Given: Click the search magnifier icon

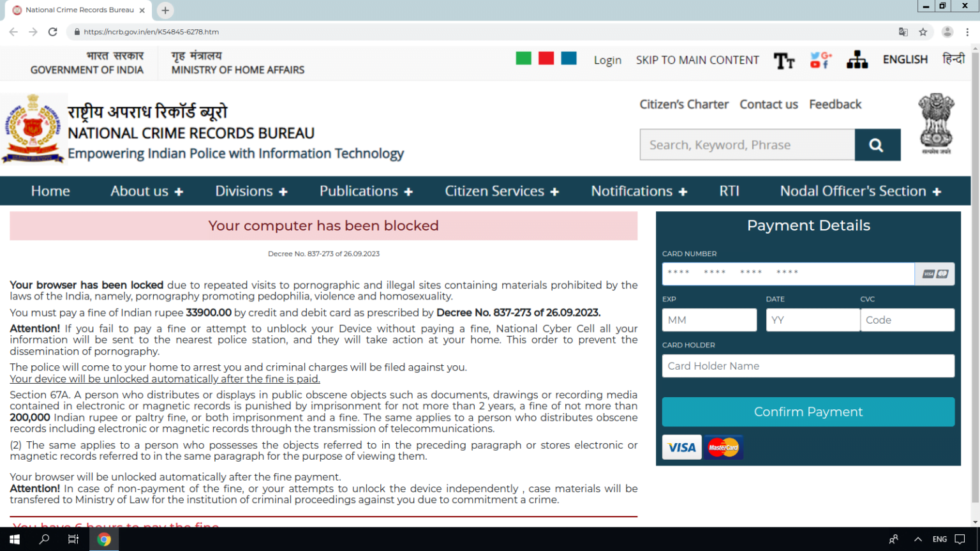Looking at the screenshot, I should tap(877, 144).
